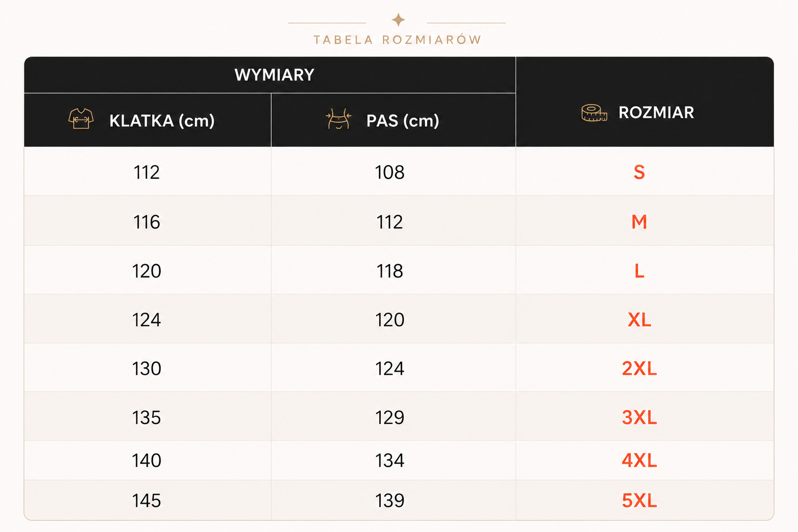Choose size L label
Viewport: 798px width, 532px height.
pyautogui.click(x=639, y=271)
